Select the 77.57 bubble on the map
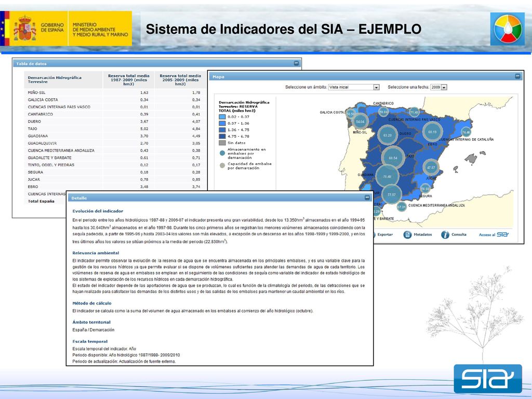 pos(392,194)
